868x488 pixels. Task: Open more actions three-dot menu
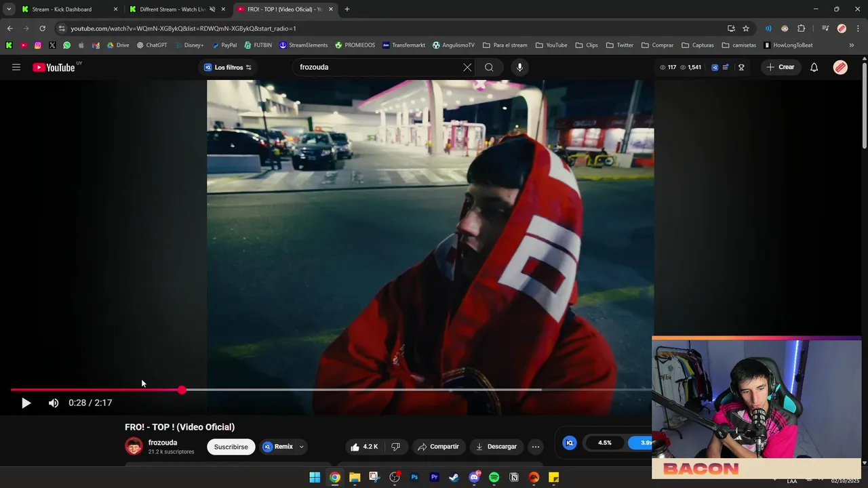[536, 447]
